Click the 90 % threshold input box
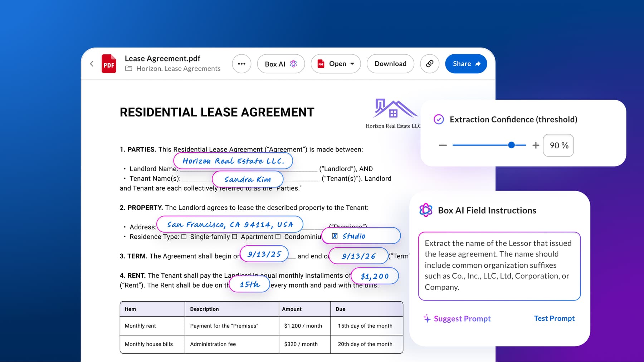The width and height of the screenshot is (644, 362). point(558,145)
